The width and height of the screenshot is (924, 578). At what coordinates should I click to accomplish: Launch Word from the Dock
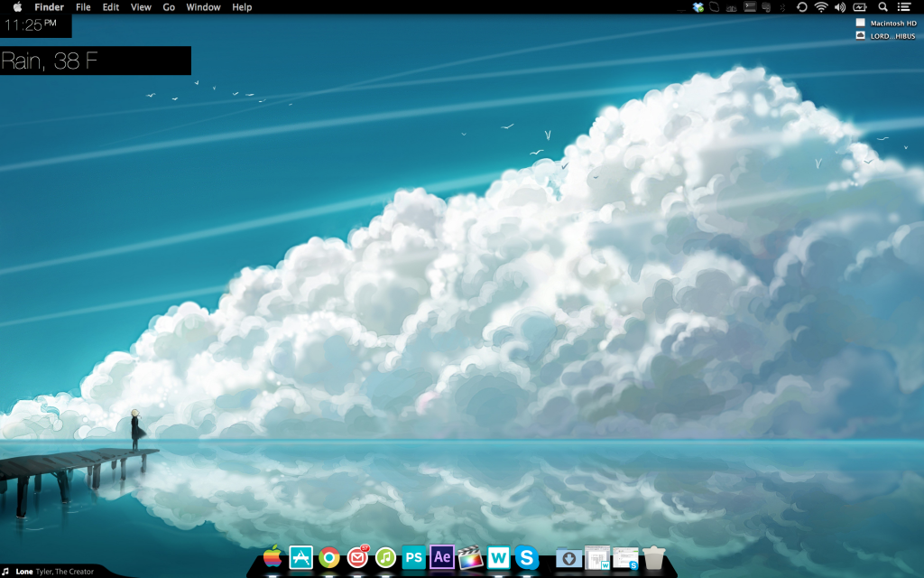(x=498, y=557)
